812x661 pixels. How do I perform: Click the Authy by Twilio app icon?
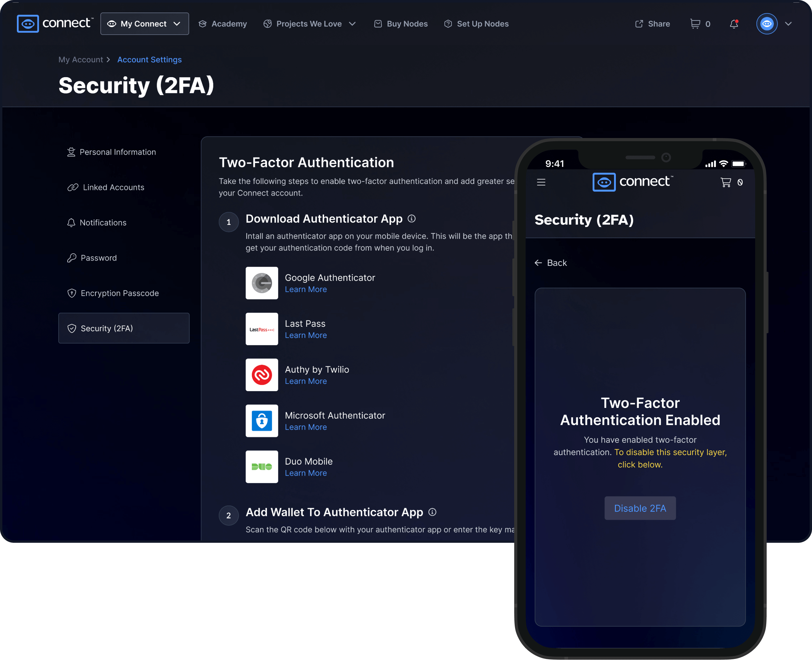[x=261, y=375]
